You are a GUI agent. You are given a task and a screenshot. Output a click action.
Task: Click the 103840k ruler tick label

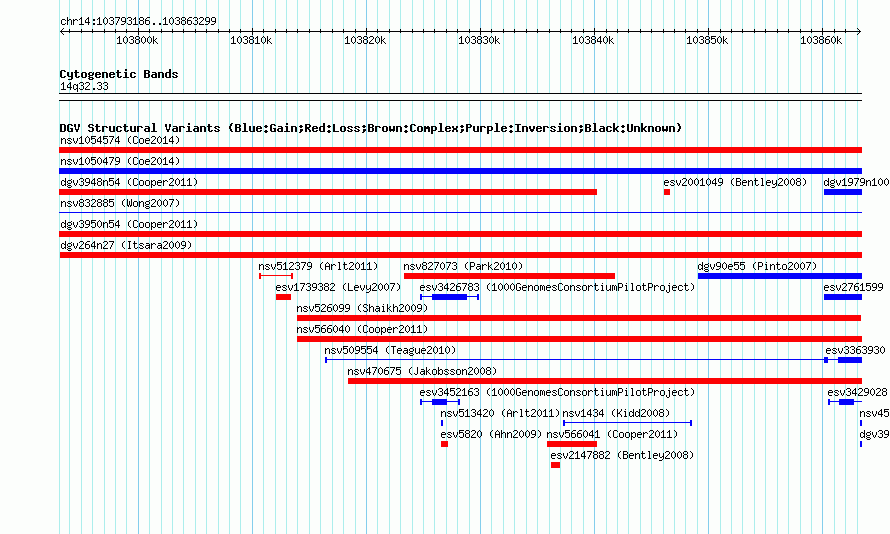593,40
